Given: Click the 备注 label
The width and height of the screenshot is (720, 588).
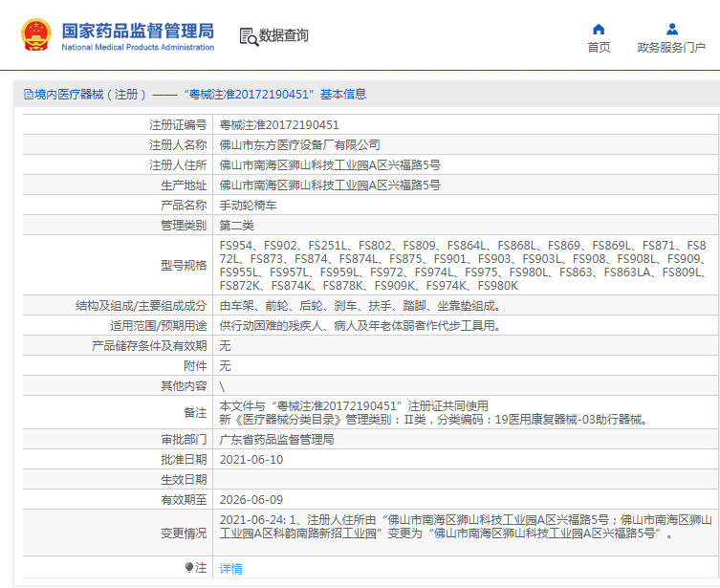Looking at the screenshot, I should pyautogui.click(x=195, y=413).
